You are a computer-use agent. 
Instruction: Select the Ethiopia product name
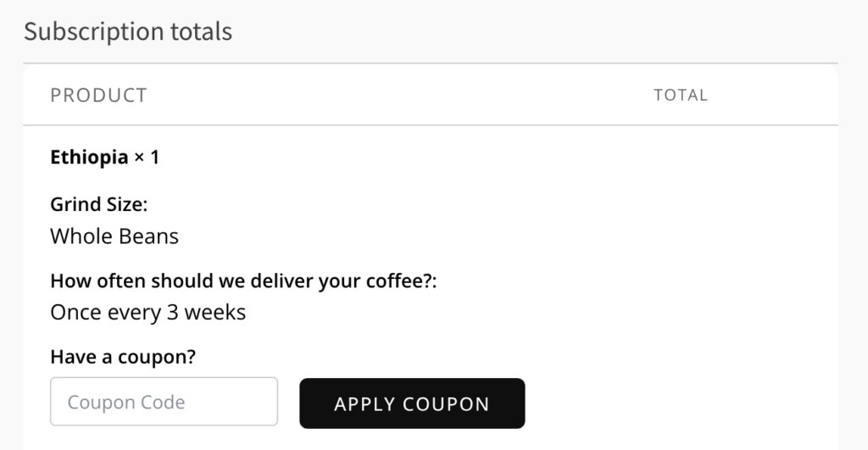pyautogui.click(x=89, y=158)
